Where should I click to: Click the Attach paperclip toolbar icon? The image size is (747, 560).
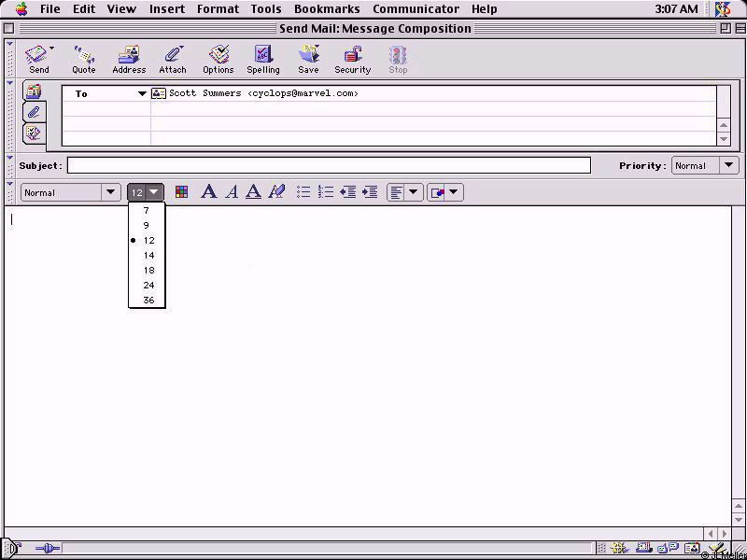(173, 60)
